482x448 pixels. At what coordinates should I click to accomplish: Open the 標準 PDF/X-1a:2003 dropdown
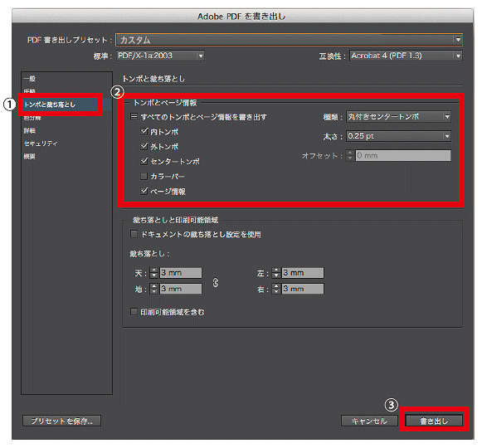point(160,56)
